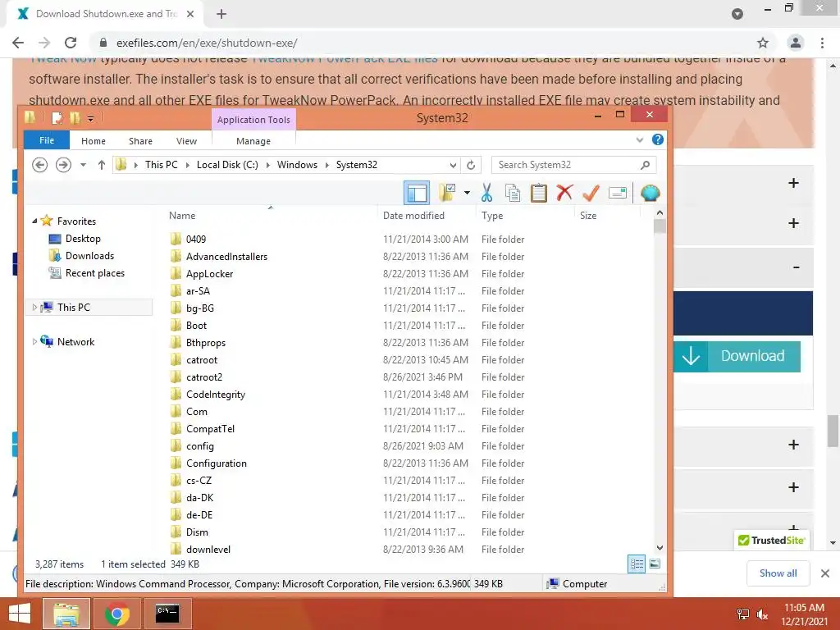Click the file list scroll down arrow
Screen dimensions: 840x630
[x=660, y=547]
